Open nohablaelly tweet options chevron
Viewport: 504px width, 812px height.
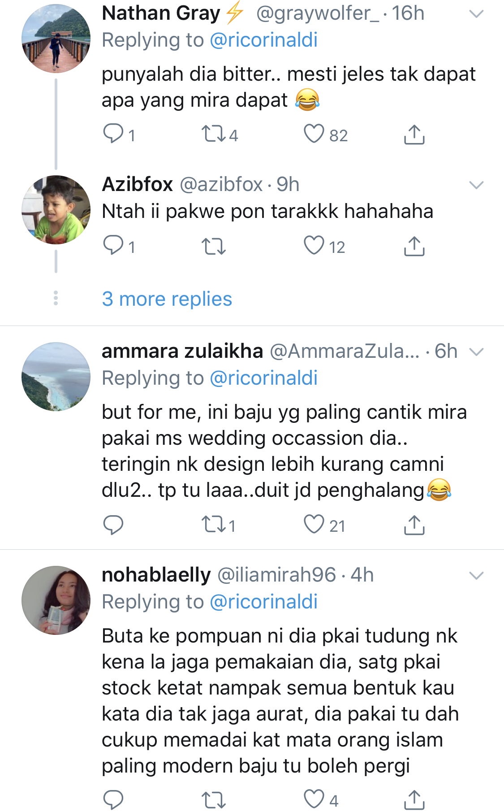[476, 575]
